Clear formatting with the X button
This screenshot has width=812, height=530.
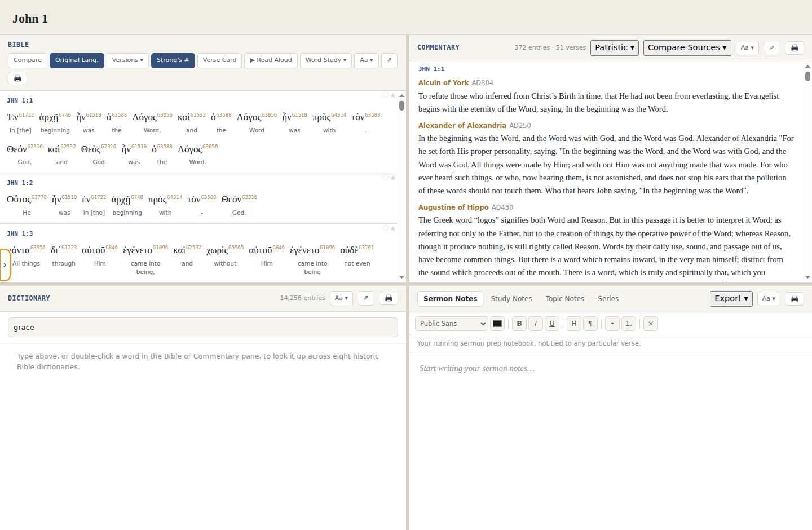coord(651,324)
